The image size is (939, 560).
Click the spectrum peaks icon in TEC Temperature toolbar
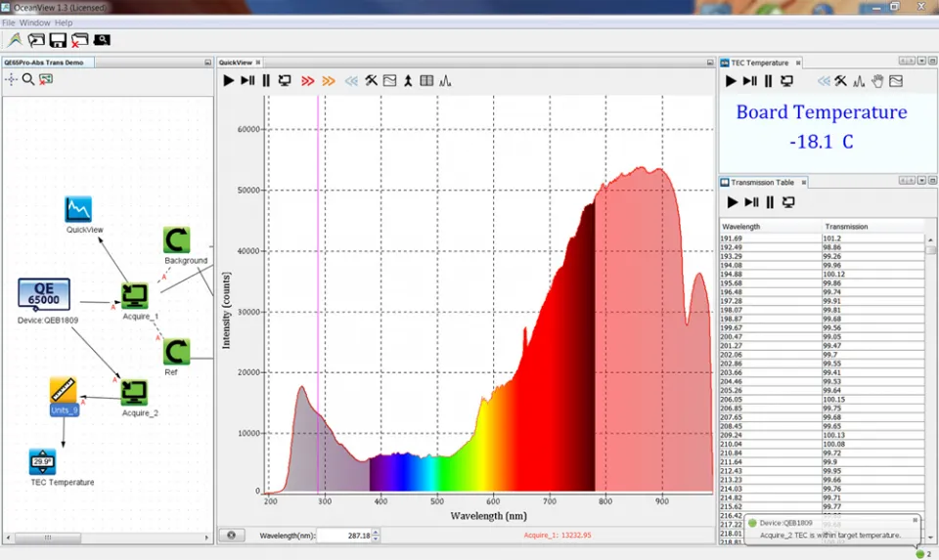click(x=859, y=81)
